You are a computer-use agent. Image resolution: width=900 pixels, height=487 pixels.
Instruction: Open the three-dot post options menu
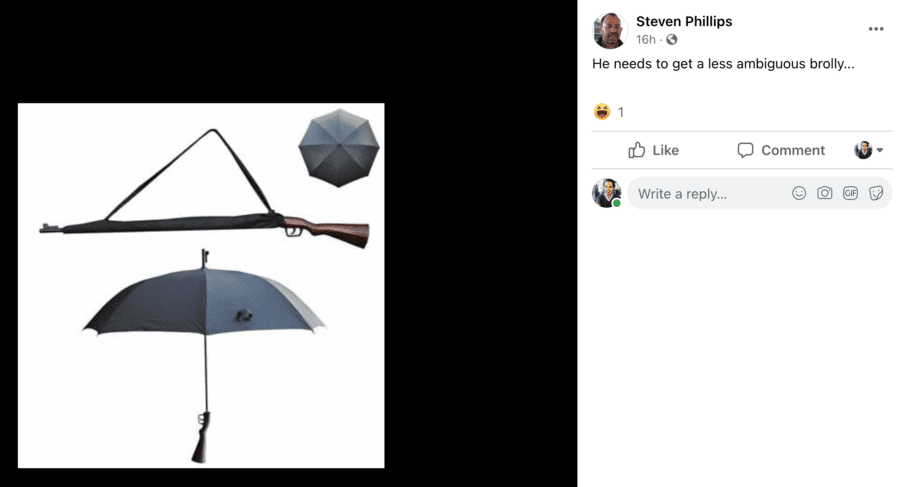[x=875, y=29]
